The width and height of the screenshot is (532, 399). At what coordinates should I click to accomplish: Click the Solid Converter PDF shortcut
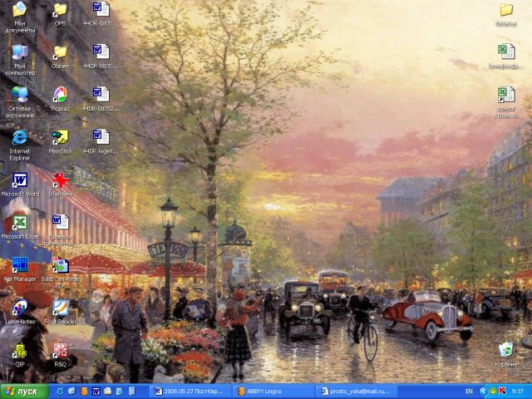[61, 273]
